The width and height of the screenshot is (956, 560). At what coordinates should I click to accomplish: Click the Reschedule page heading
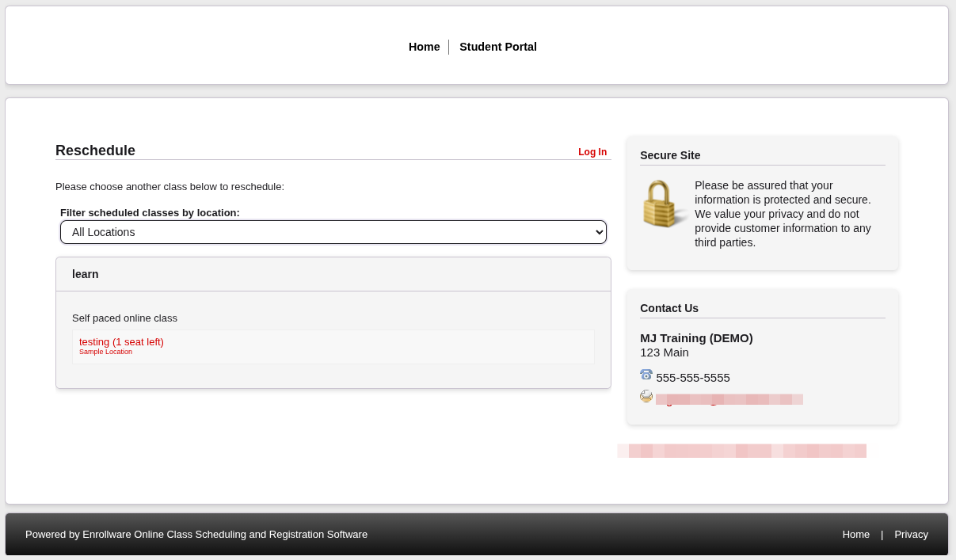(95, 150)
